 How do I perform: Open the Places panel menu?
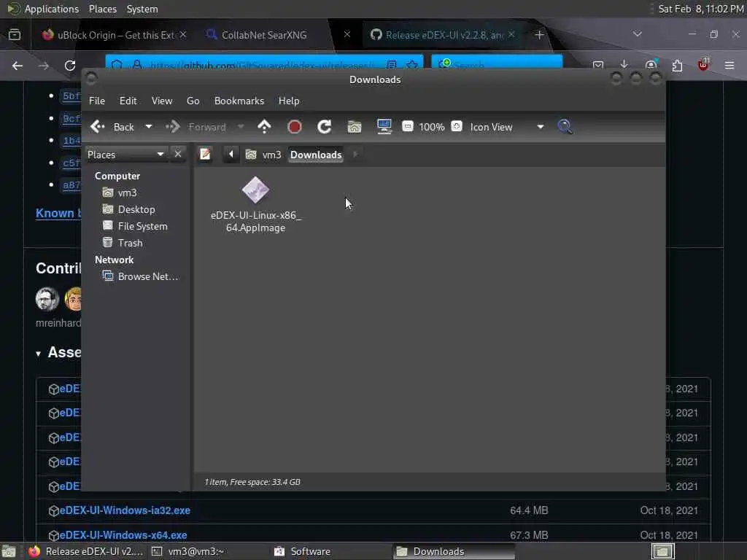(102, 9)
